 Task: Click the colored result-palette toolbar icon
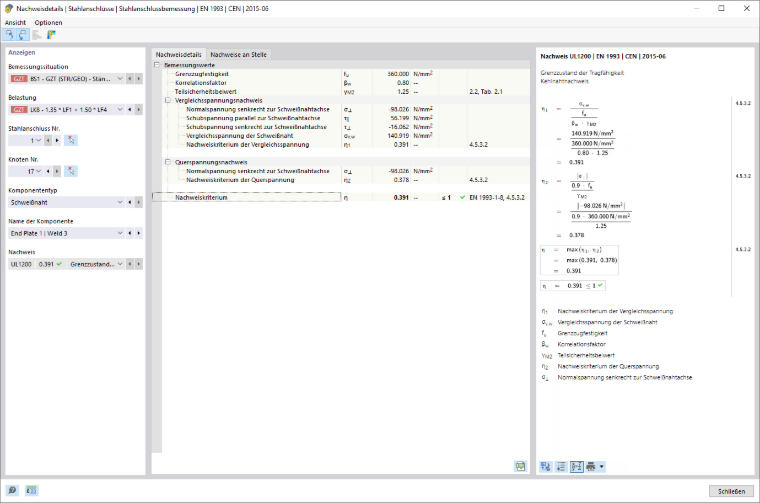pyautogui.click(x=51, y=34)
